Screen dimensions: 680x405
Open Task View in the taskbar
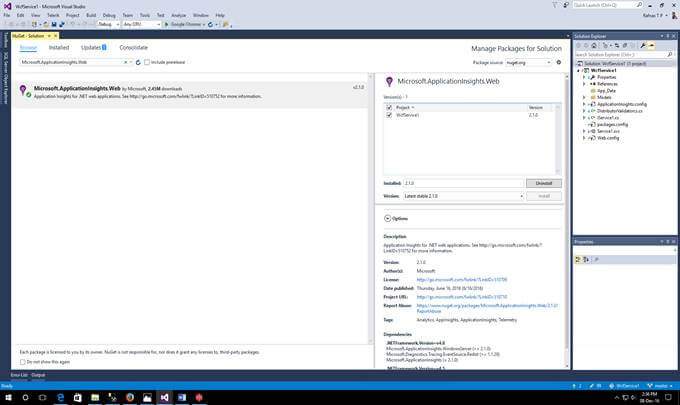[x=42, y=397]
